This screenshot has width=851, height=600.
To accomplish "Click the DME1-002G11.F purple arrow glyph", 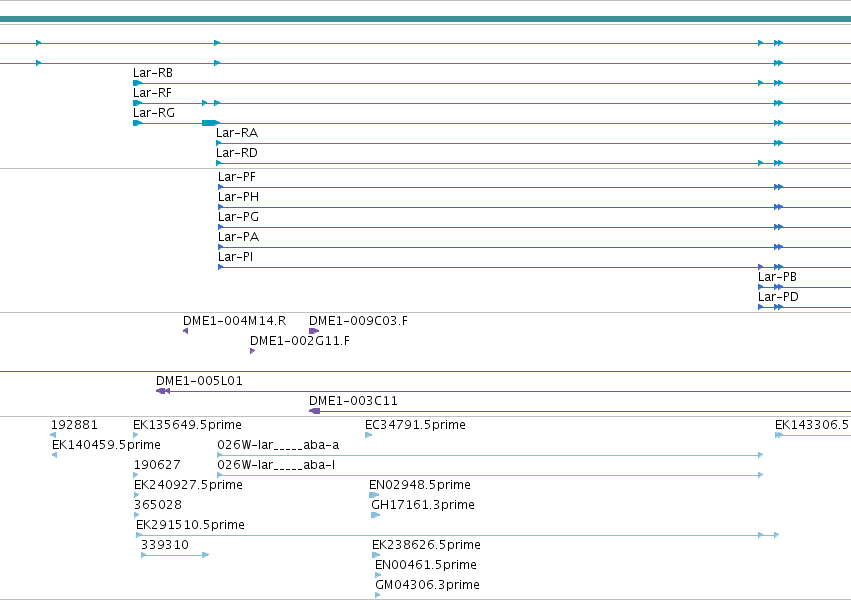I will coord(252,351).
